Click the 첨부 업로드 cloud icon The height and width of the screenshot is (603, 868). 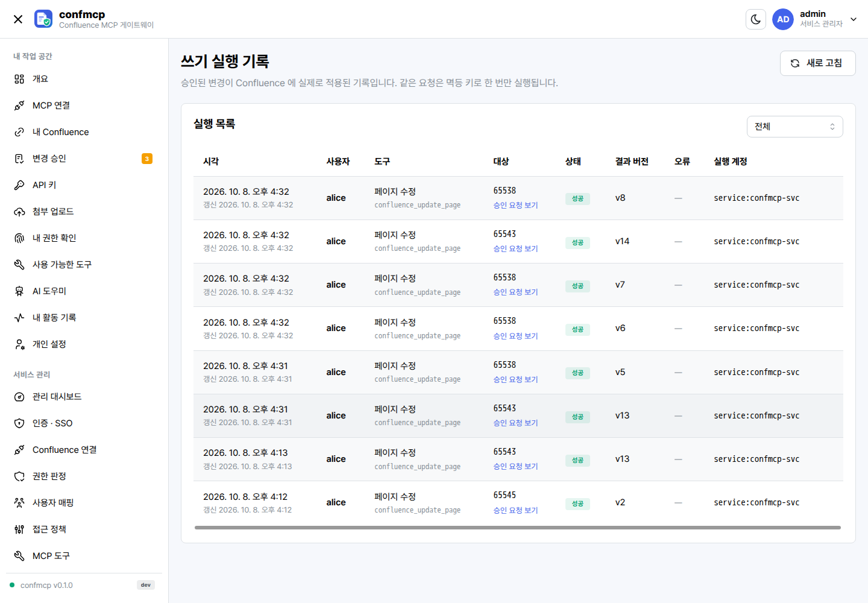pyautogui.click(x=19, y=212)
